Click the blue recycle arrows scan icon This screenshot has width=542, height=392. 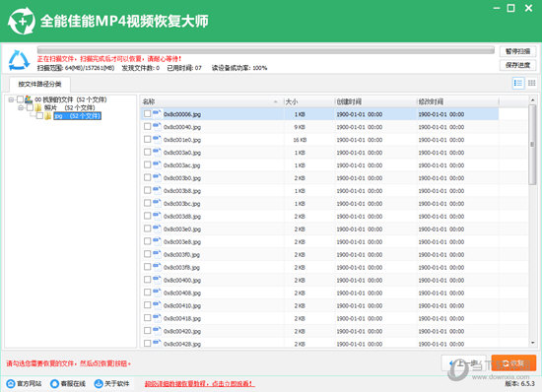pos(19,60)
